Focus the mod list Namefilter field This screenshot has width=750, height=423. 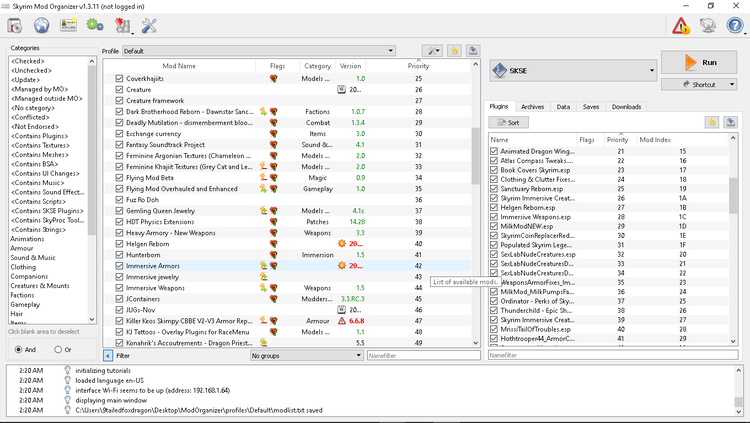(x=424, y=356)
